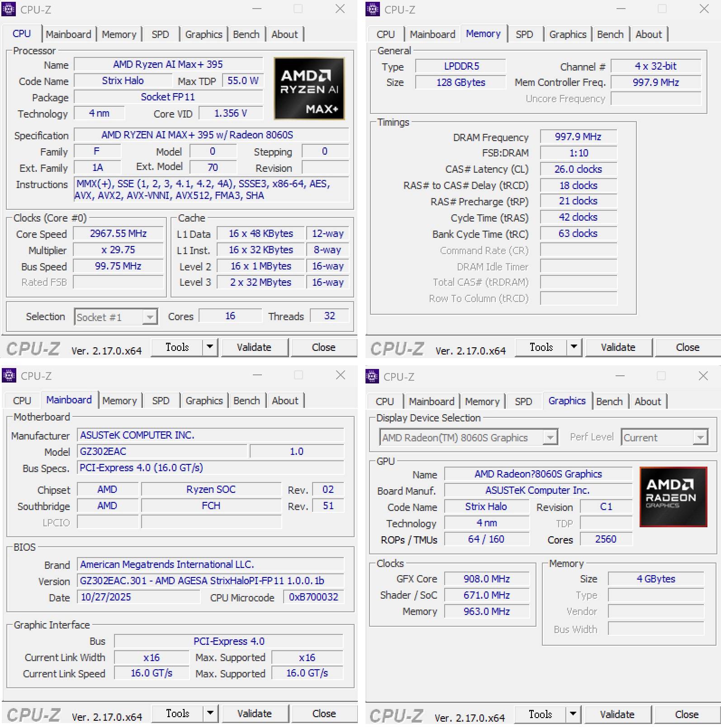Viewport: 721px width, 728px height.
Task: Click the CPU-Z app icon in the Memory window title bar
Action: pyautogui.click(x=373, y=9)
